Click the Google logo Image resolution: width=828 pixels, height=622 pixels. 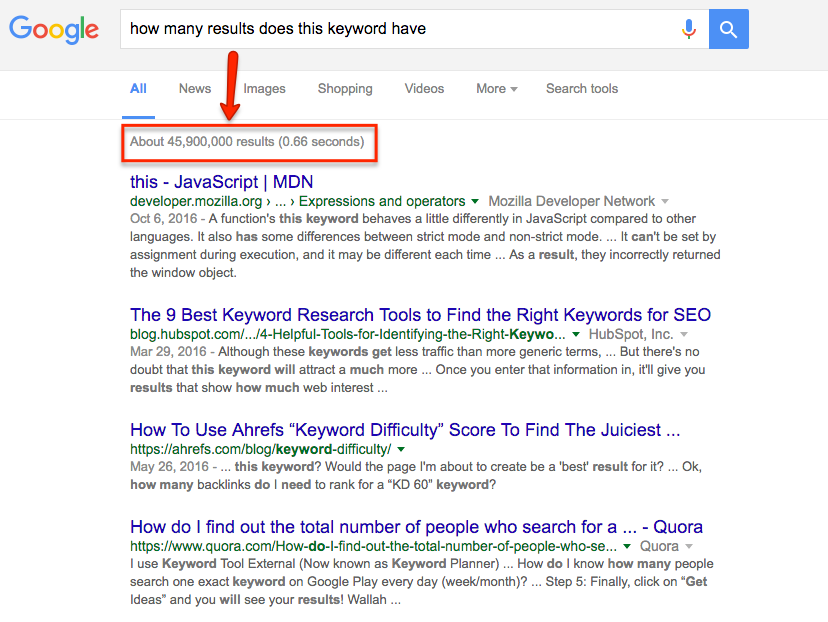(54, 30)
